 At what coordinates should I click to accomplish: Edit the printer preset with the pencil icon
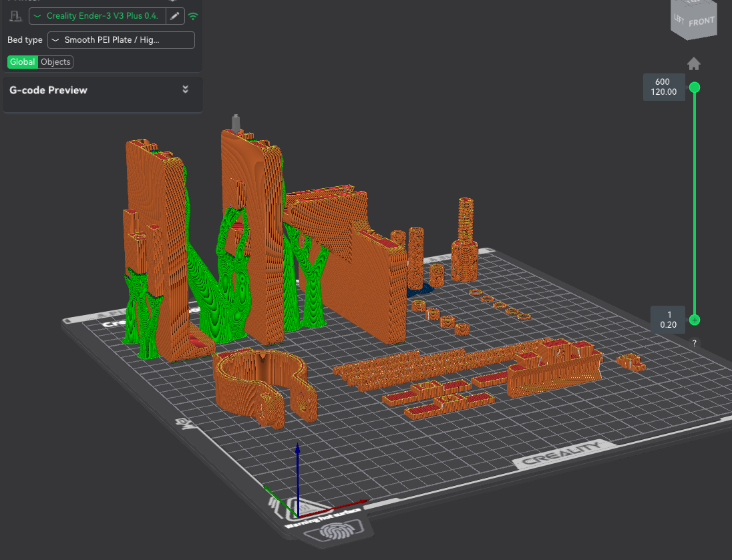point(174,16)
